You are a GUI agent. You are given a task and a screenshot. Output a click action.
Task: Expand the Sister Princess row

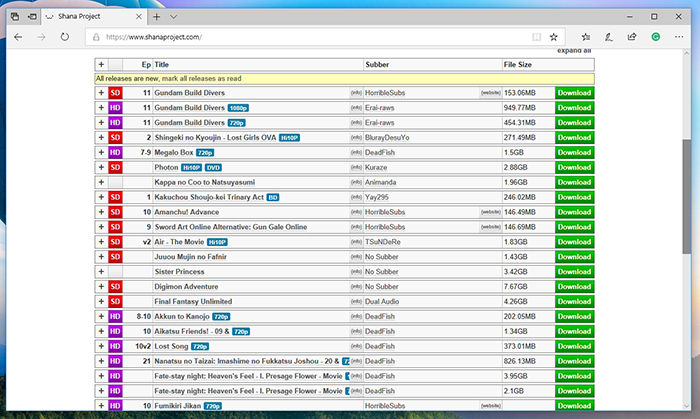(101, 271)
